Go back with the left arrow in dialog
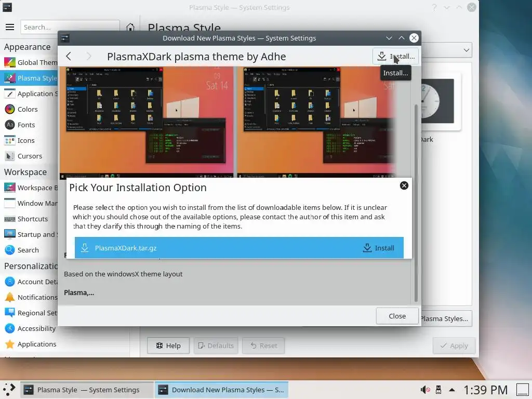Screen dimensions: 532x399 69,56
